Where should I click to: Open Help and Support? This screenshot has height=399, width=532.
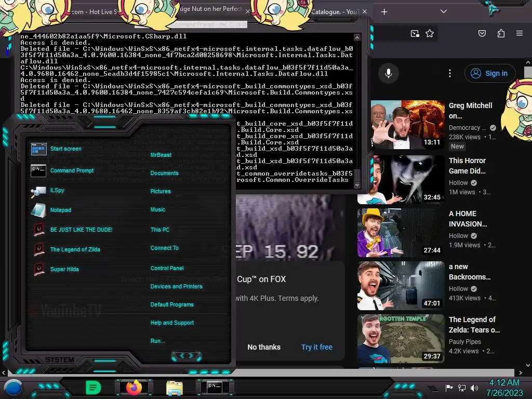coord(172,323)
